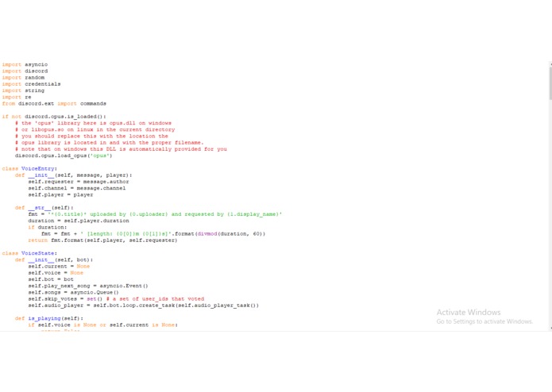The image size is (552, 392).
Task: Click the vertical scrollbar thumb
Action: 550,83
